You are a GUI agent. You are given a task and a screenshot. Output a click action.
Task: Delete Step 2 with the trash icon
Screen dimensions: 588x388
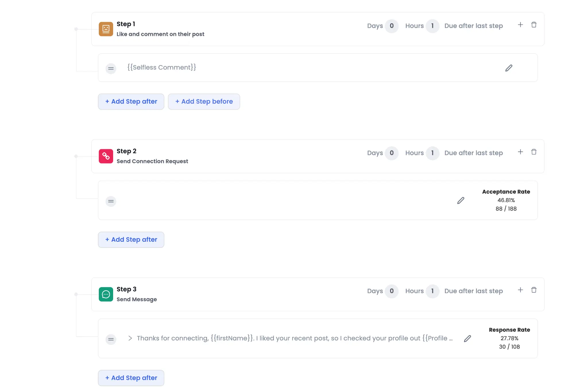pos(534,151)
